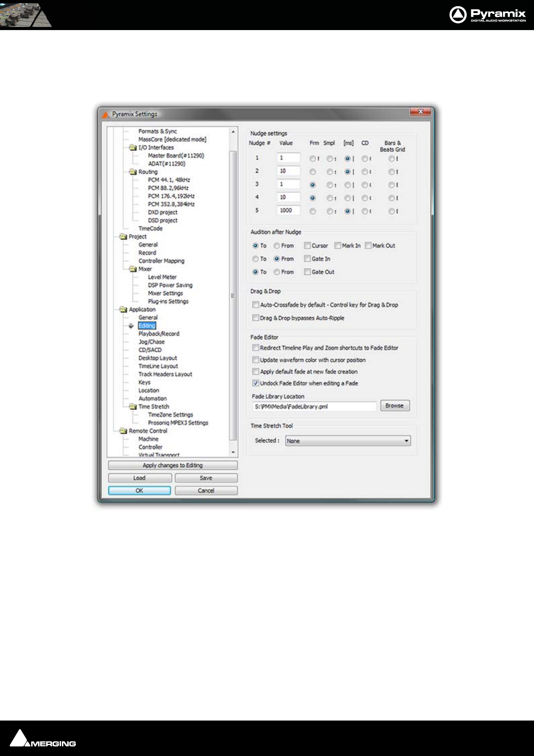
Task: Click the Cancel button
Action: [x=206, y=490]
